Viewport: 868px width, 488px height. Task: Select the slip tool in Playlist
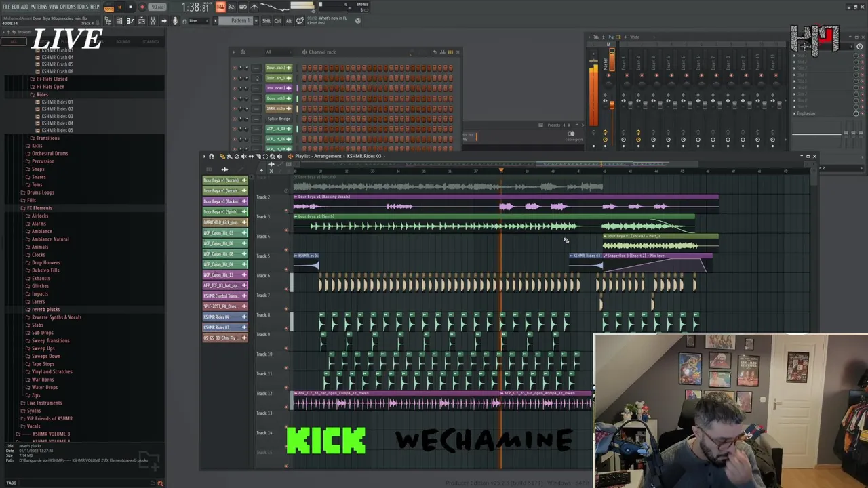click(x=251, y=156)
